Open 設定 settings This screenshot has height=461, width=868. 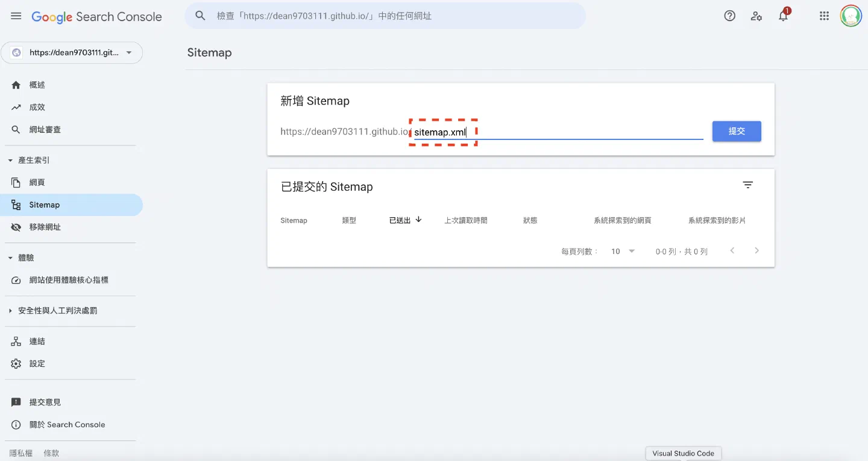click(71, 364)
